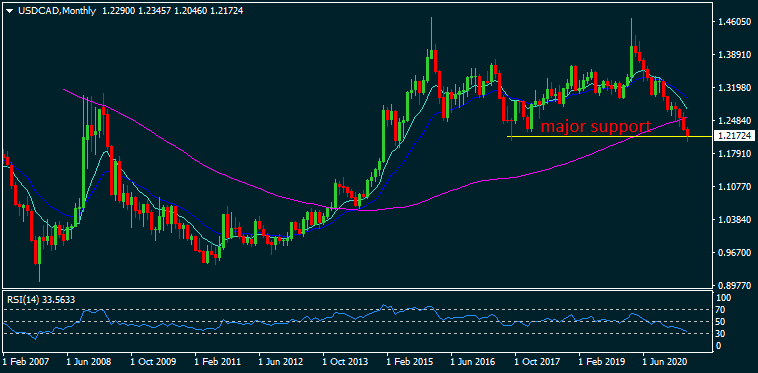Click the 1.20460 low price value
Screen dimensions: 758x373
[x=190, y=10]
